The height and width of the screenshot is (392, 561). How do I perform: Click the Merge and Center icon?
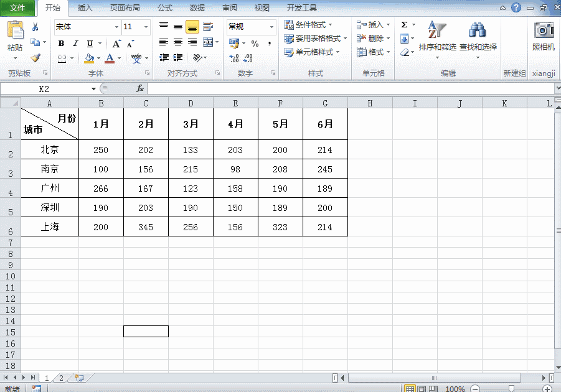coord(208,42)
